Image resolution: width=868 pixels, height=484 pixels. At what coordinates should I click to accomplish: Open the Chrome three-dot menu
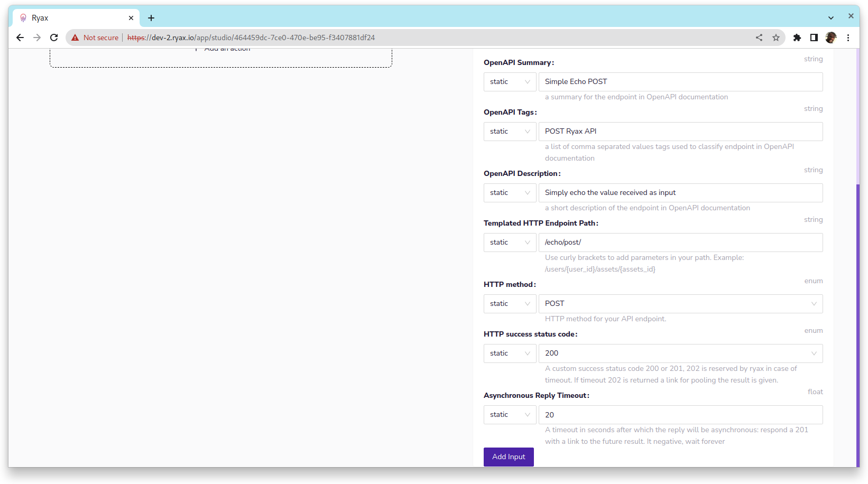pyautogui.click(x=848, y=38)
